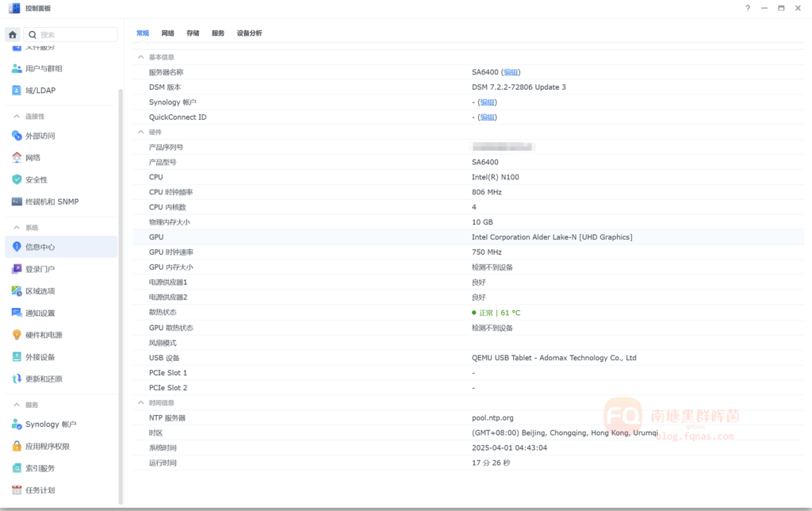The image size is (812, 511).
Task: Open 任务计划 calendar icon
Action: coord(17,490)
